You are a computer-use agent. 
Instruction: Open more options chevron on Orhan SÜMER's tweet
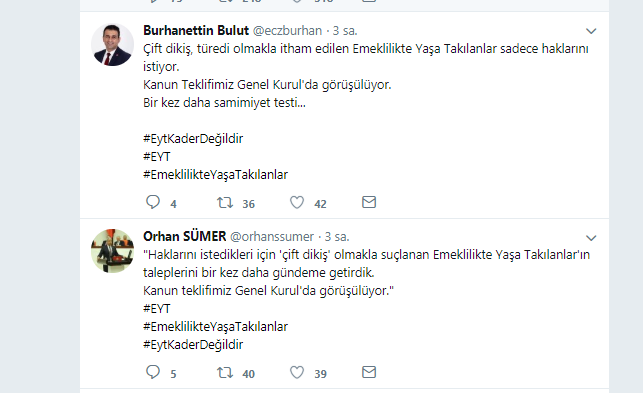pyautogui.click(x=591, y=238)
